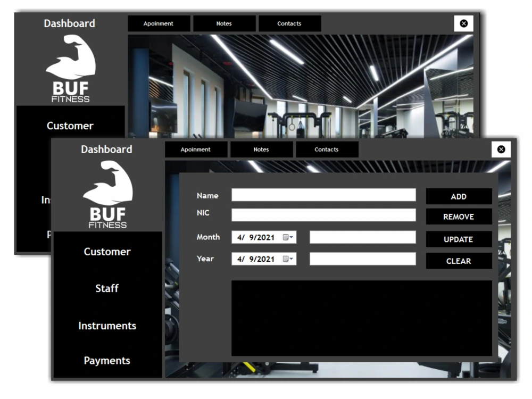Select Instruments in front window sidebar
The image size is (532, 399).
[107, 326]
